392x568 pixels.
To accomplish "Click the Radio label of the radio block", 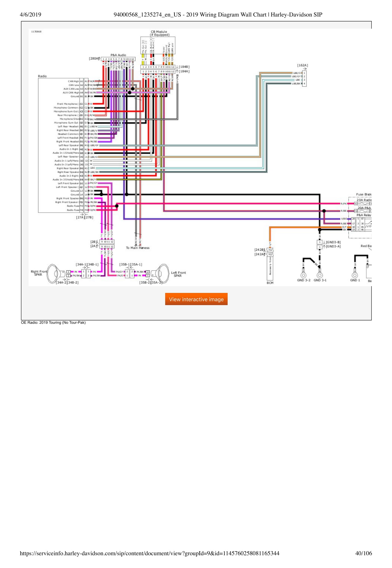I will tap(42, 76).
